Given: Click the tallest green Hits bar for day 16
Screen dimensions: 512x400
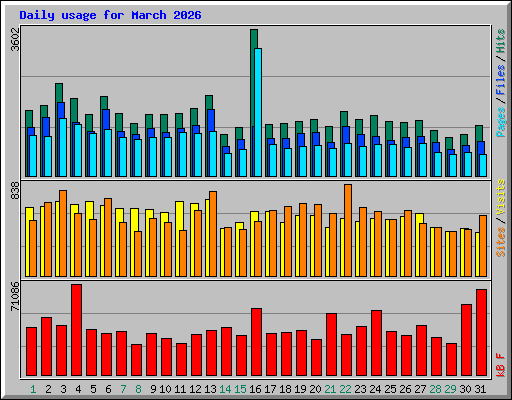Looking at the screenshot, I should point(254,39).
